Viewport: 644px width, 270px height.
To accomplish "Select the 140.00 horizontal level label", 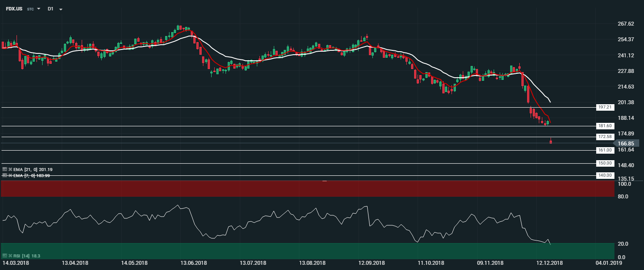I will pyautogui.click(x=605, y=175).
